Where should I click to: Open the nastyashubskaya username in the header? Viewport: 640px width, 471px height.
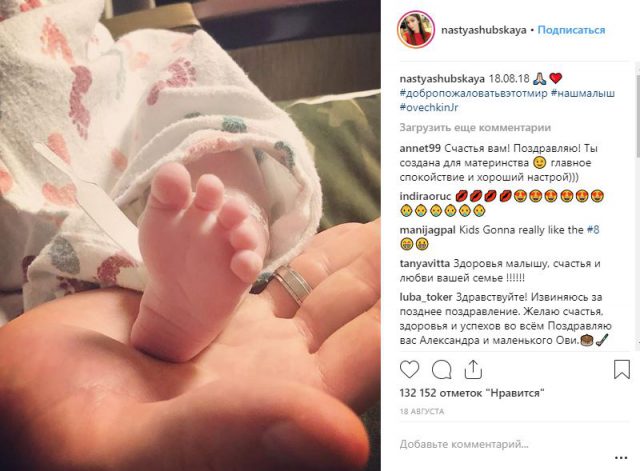(484, 30)
